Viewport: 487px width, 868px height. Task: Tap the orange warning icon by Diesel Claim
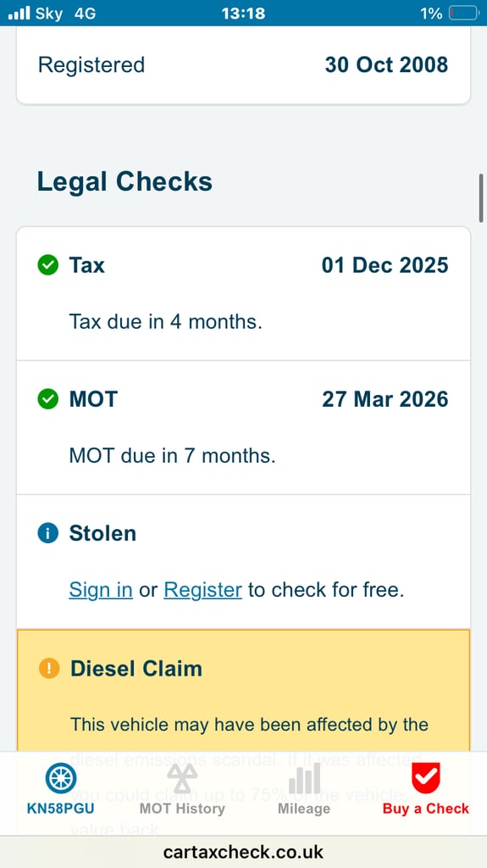click(x=49, y=668)
